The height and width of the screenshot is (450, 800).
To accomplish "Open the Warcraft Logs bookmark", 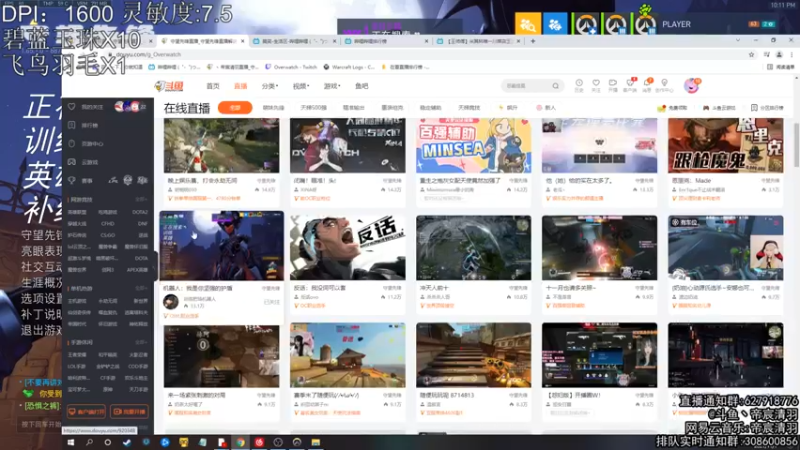I will (x=350, y=67).
